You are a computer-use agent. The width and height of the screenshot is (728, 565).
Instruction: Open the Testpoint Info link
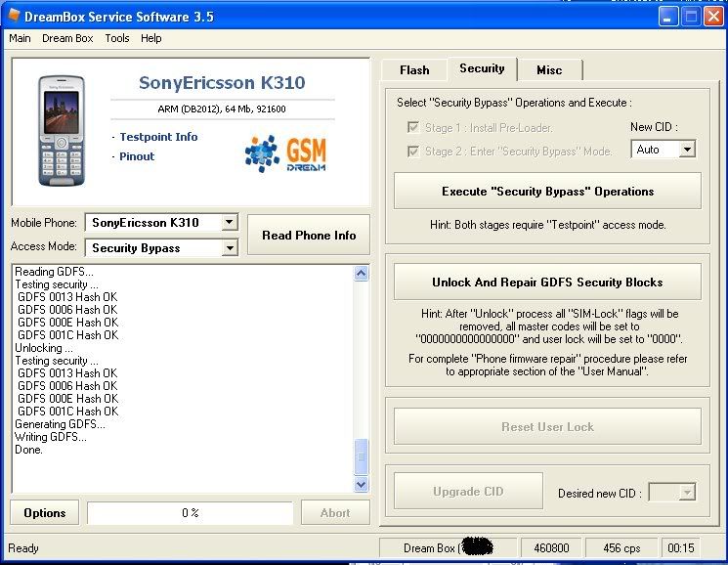158,137
